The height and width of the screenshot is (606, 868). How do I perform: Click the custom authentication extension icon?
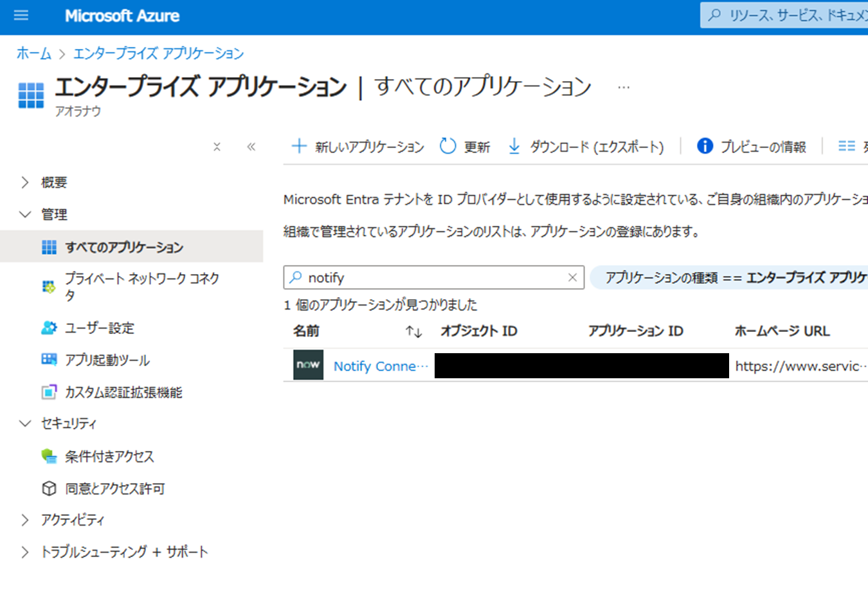[x=49, y=392]
